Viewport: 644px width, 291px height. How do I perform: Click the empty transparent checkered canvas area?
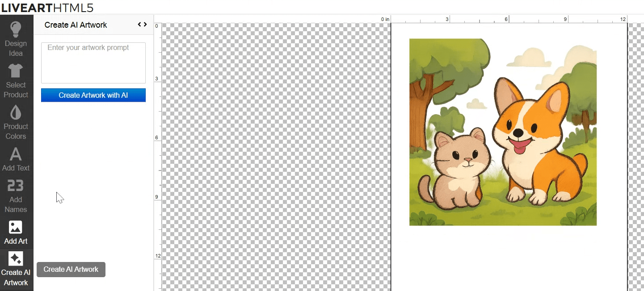point(273,156)
